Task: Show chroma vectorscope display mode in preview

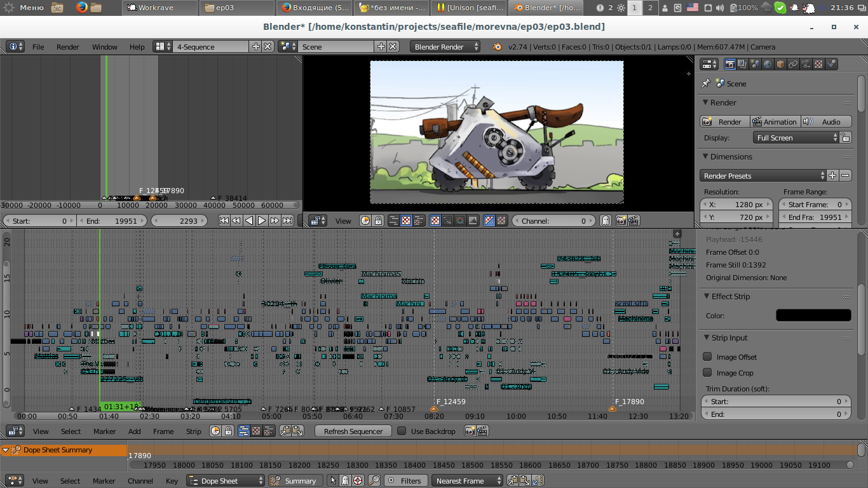Action: coord(460,220)
